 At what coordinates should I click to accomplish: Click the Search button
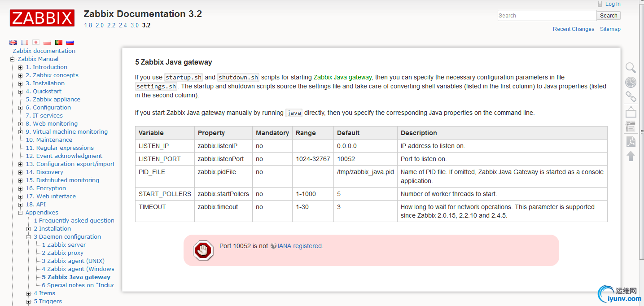pyautogui.click(x=609, y=16)
